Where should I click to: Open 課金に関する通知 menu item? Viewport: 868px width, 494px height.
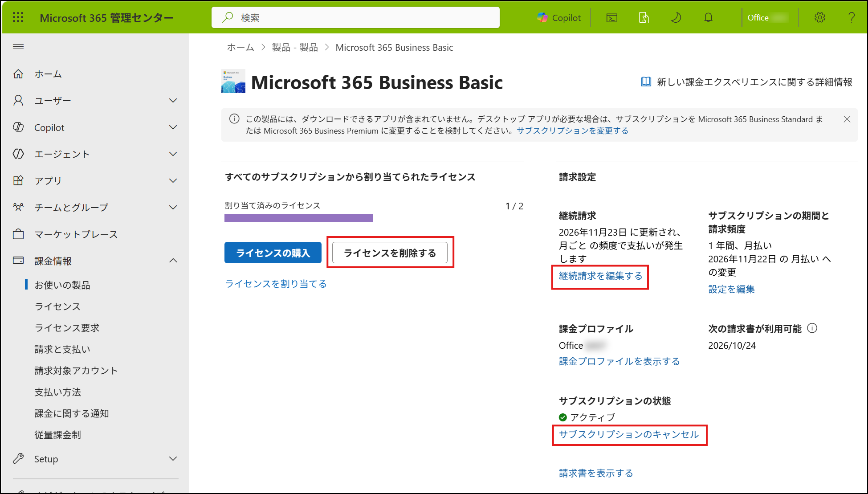72,413
